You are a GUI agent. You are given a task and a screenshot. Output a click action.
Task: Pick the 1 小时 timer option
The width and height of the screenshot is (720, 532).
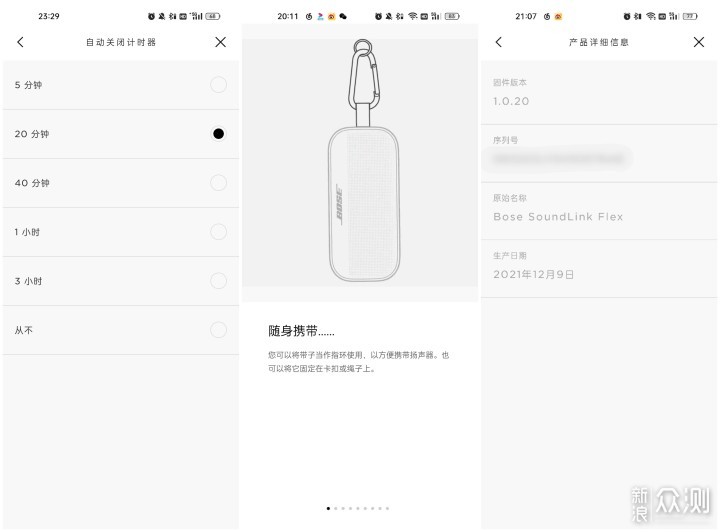click(121, 232)
